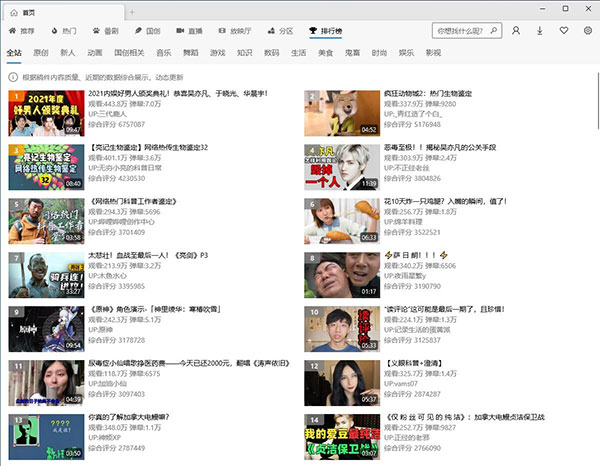Click the 你想找什么呢 search field

(461, 32)
